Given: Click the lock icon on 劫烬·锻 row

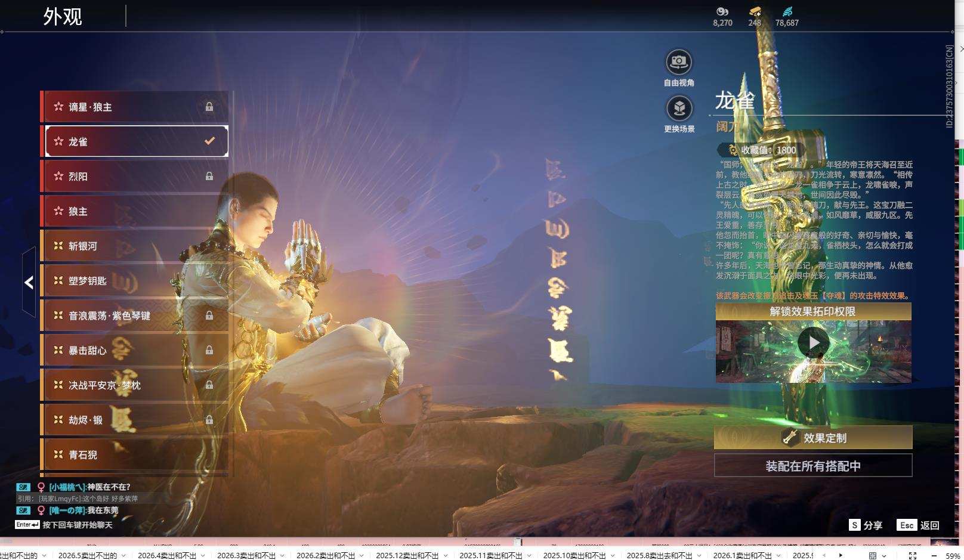Looking at the screenshot, I should click(209, 420).
